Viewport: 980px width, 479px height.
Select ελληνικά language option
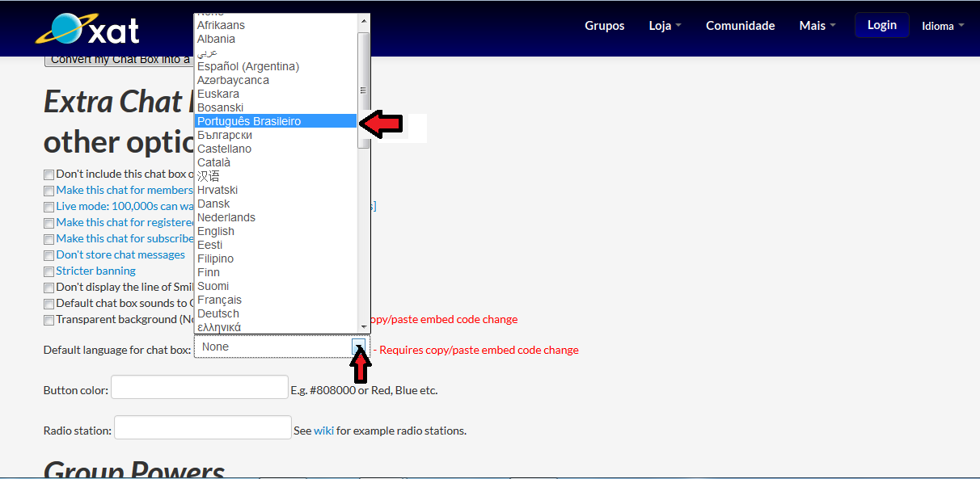click(276, 326)
